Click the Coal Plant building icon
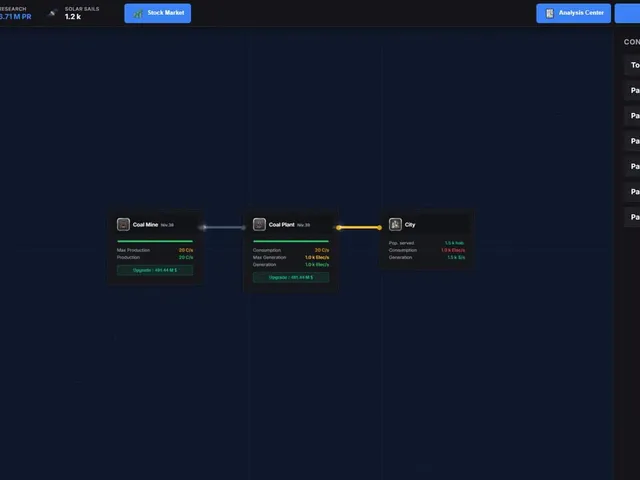Viewport: 640px width, 480px height. tap(259, 224)
